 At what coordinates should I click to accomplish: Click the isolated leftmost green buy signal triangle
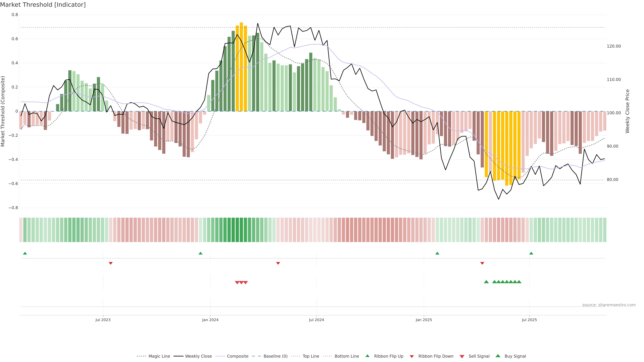[486, 282]
